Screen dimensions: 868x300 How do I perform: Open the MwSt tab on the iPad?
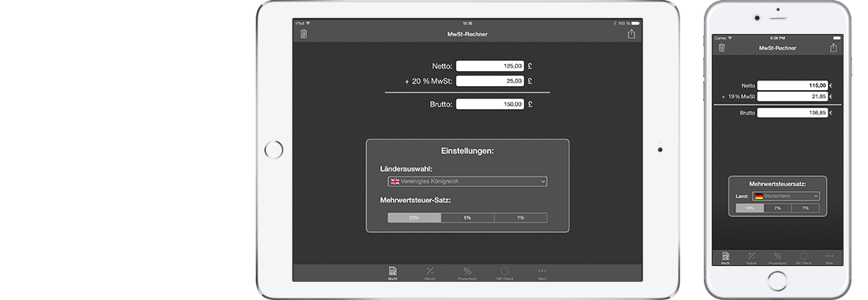point(392,273)
